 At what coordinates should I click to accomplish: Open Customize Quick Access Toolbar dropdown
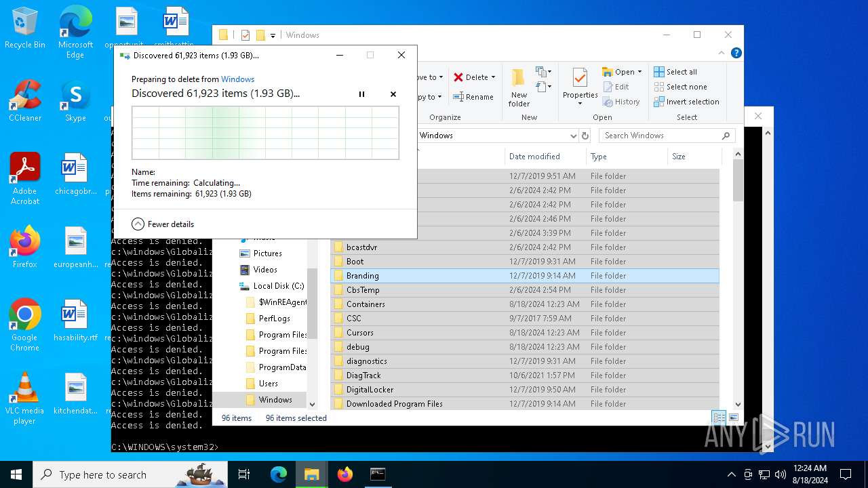click(273, 35)
